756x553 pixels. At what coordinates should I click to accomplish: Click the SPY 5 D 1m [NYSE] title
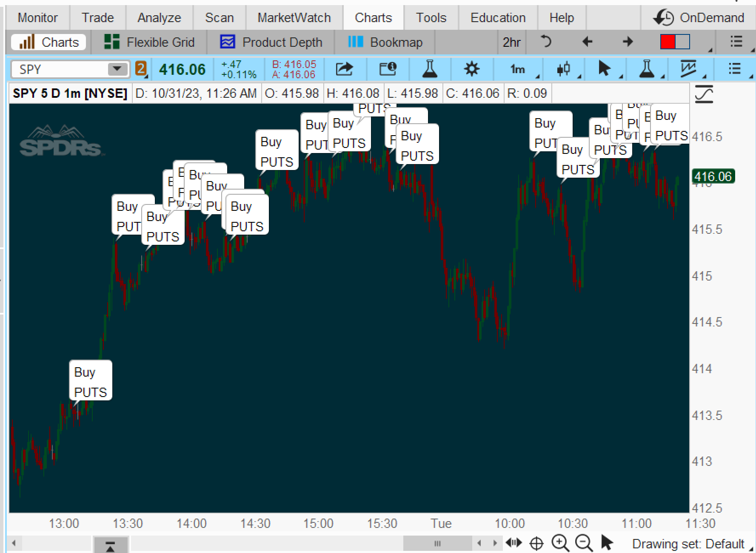pos(70,94)
